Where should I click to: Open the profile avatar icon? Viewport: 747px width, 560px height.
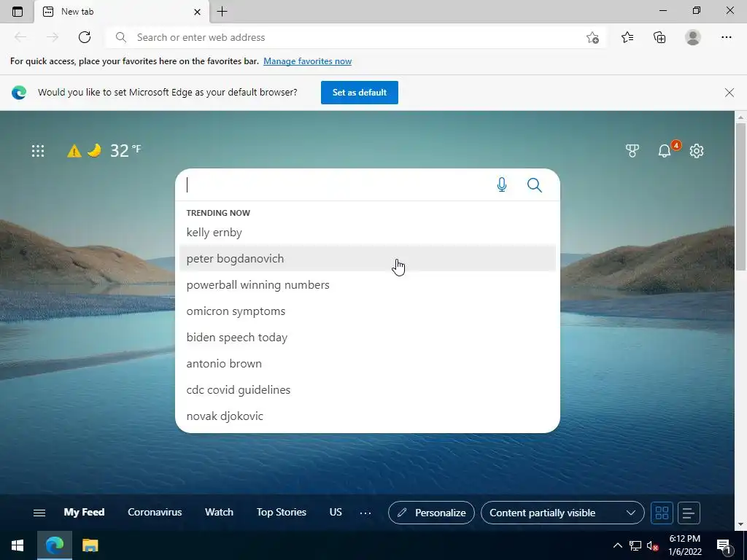pos(693,37)
